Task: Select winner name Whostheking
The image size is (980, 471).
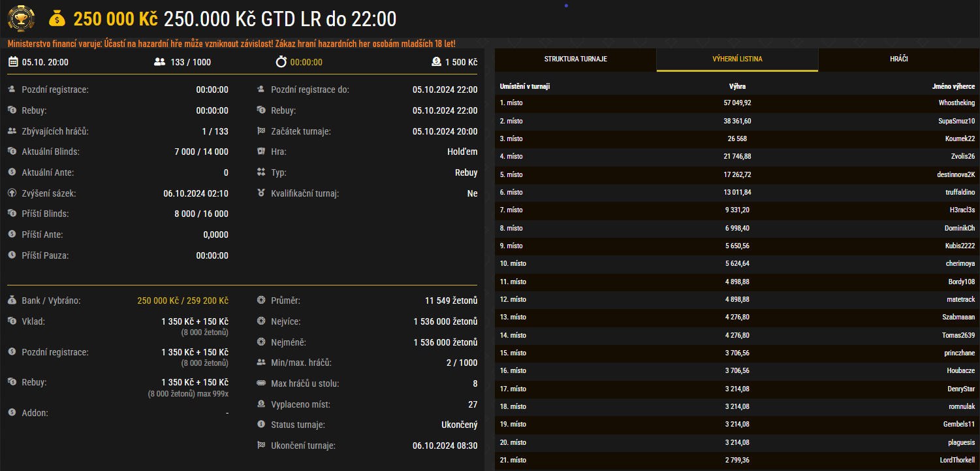Action: pos(956,103)
